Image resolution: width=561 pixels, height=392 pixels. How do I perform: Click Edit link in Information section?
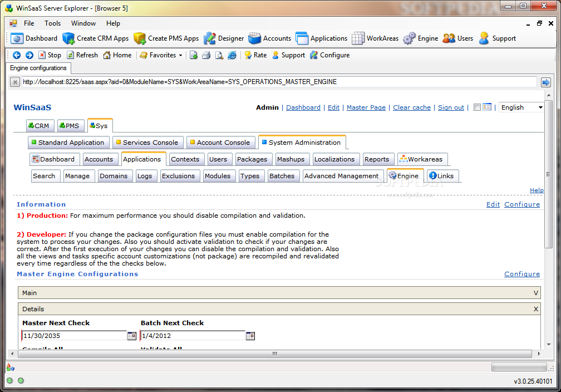(x=493, y=204)
